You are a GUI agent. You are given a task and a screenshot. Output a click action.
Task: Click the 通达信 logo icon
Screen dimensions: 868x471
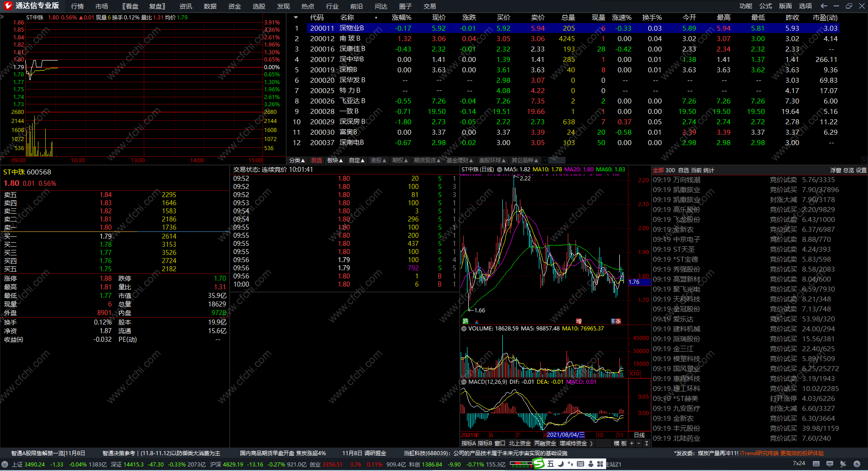point(8,6)
